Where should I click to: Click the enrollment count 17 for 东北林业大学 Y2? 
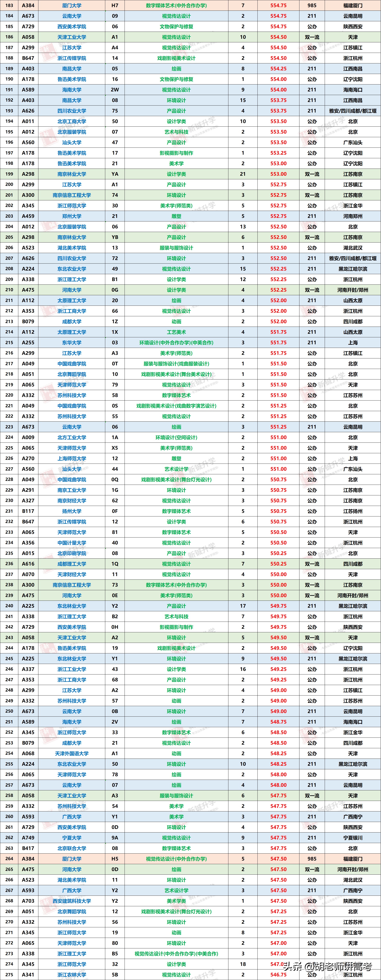click(243, 606)
